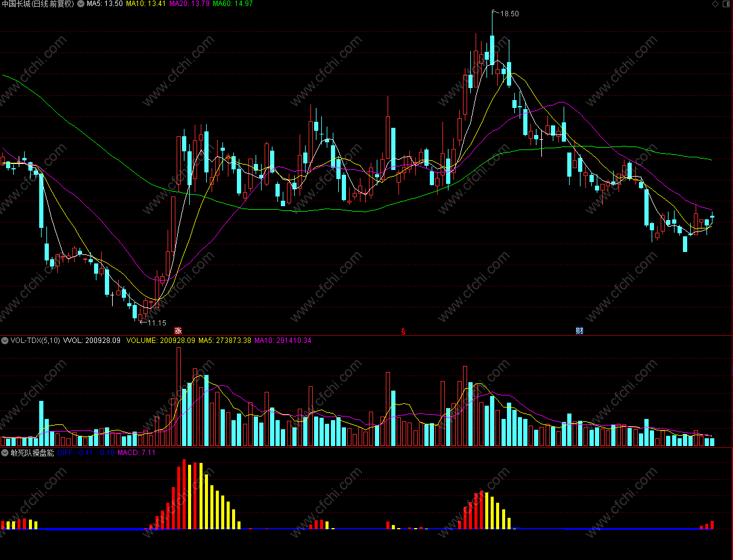Click the diamond icon at top right

click(x=715, y=4)
